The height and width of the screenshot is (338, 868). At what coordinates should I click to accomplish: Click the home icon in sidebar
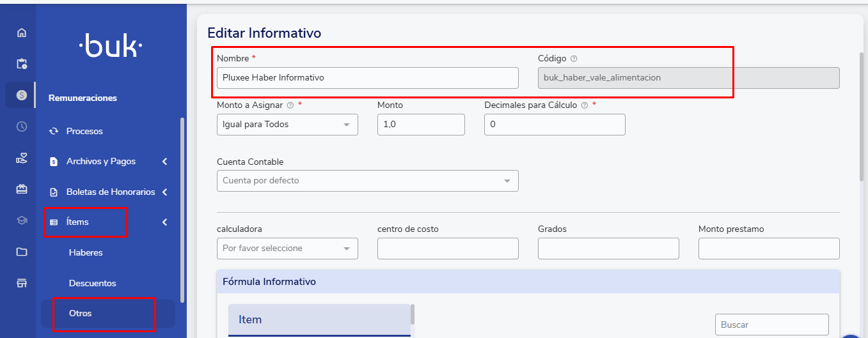[22, 33]
